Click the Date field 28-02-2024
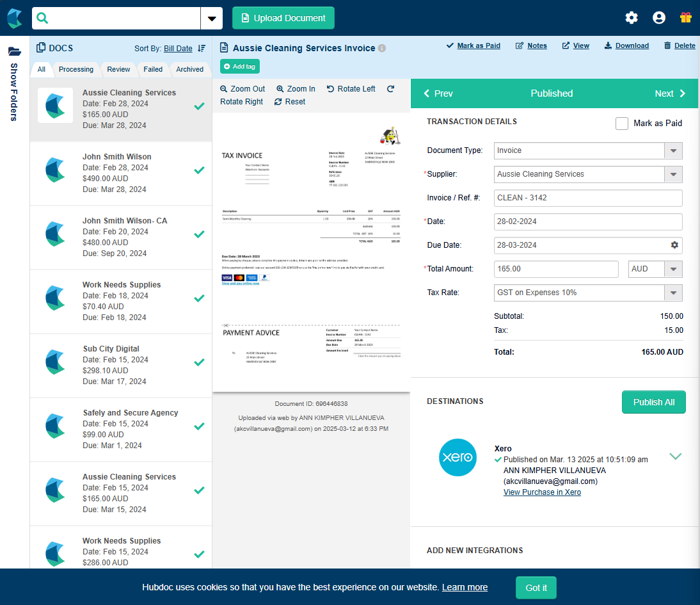Image resolution: width=700 pixels, height=605 pixels. pos(588,222)
